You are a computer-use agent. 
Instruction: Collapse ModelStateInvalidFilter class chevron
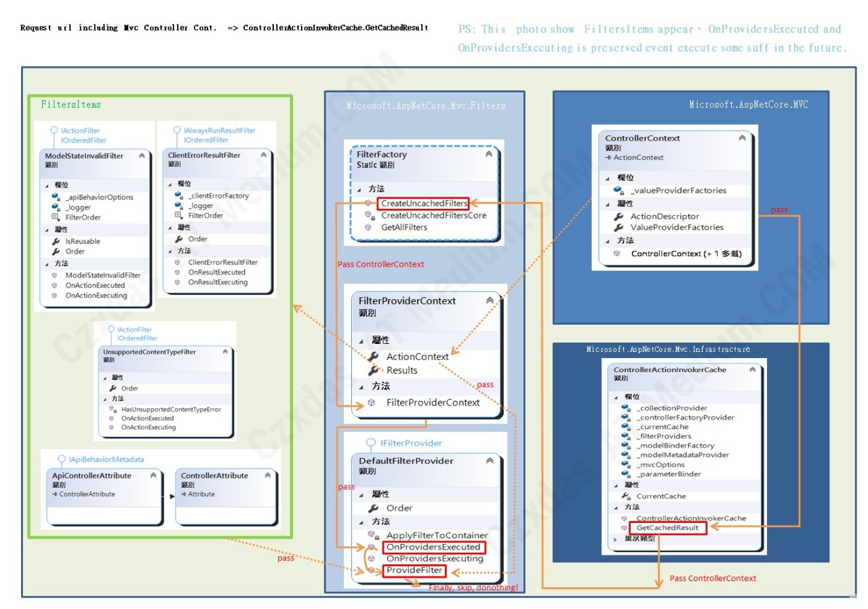coord(142,155)
